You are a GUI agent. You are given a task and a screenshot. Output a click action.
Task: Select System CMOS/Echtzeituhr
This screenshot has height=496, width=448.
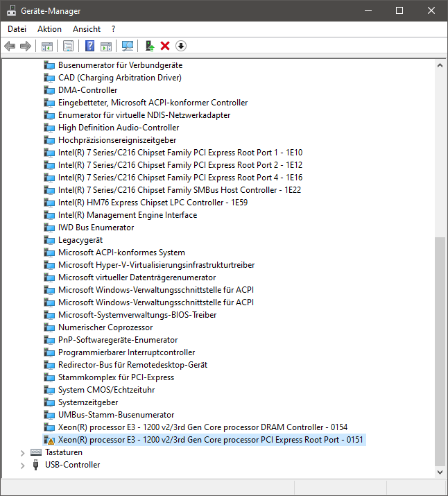click(107, 390)
